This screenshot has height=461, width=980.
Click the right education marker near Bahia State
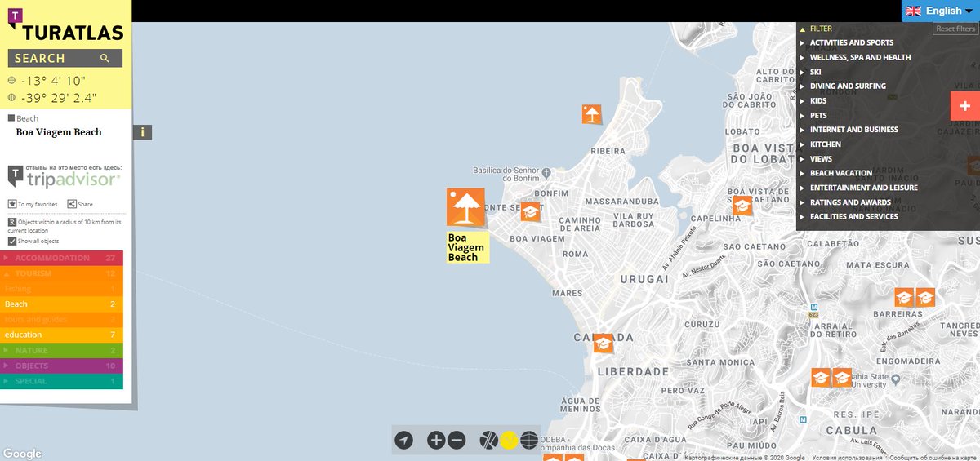(x=842, y=378)
